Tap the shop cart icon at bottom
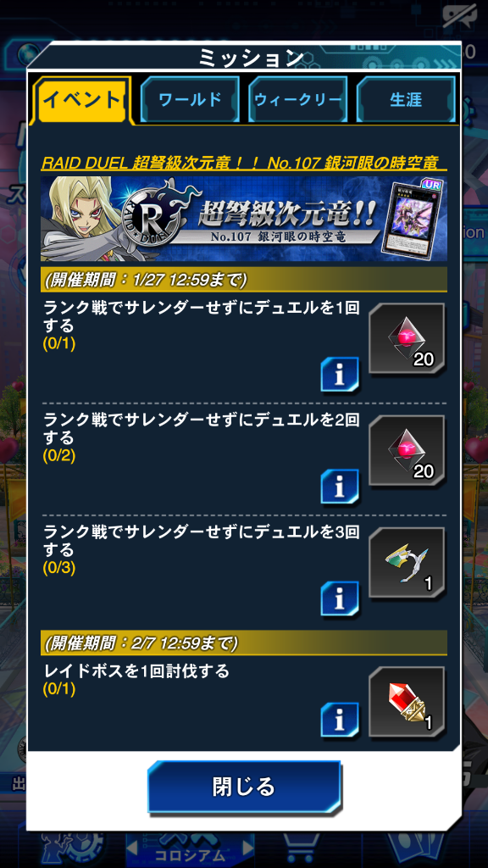The height and width of the screenshot is (868, 488). [x=302, y=849]
